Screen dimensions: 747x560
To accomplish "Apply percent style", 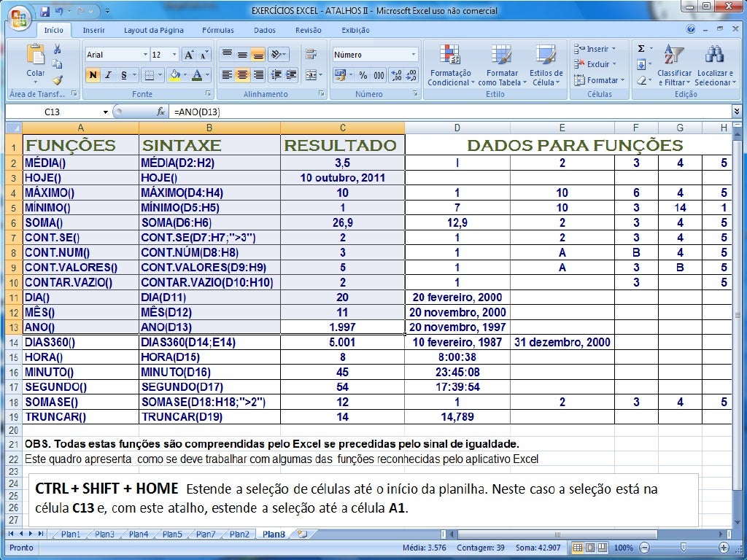I will pos(363,75).
